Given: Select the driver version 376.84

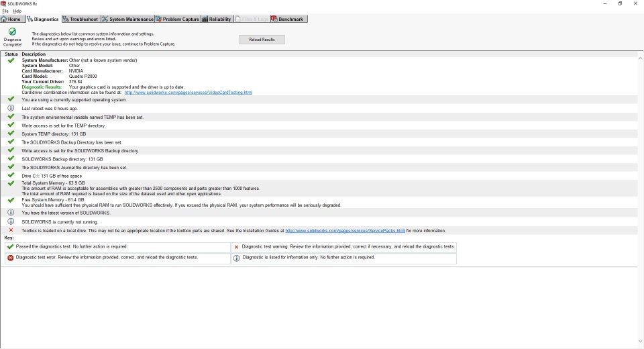Looking at the screenshot, I should pos(75,82).
